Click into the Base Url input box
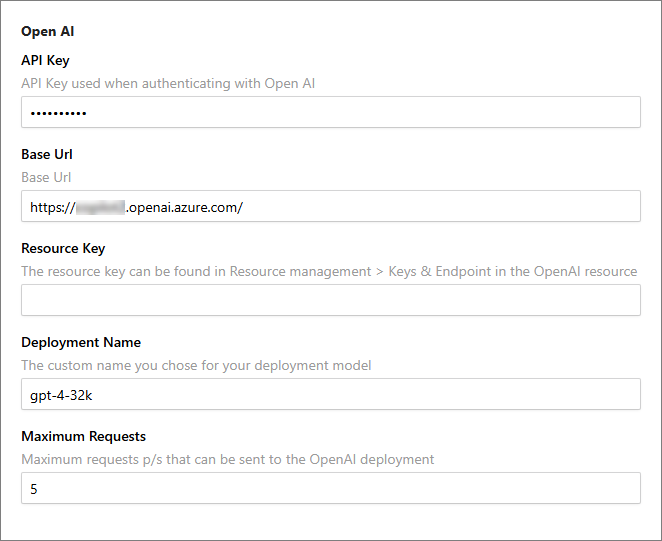 click(331, 206)
